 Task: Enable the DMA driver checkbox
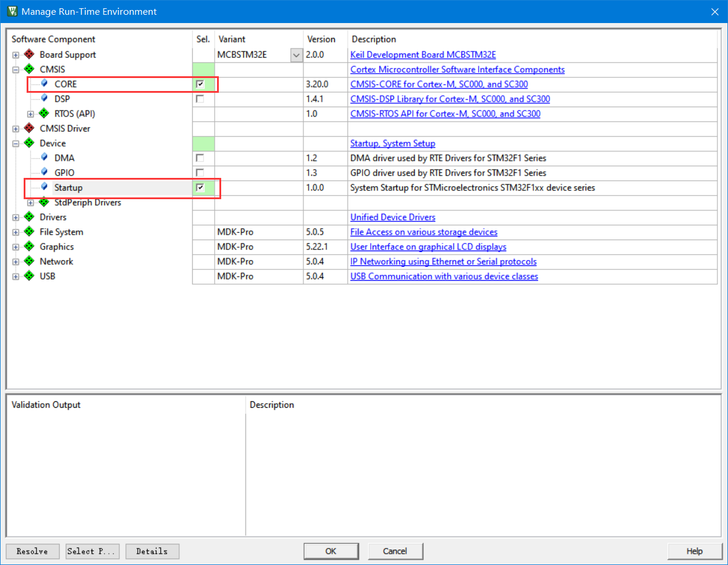coord(200,158)
